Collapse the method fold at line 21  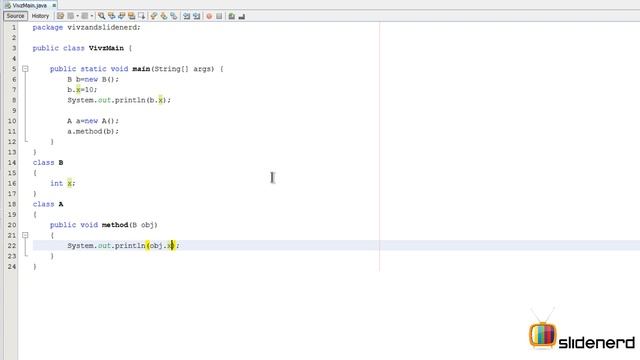pyautogui.click(x=25, y=236)
